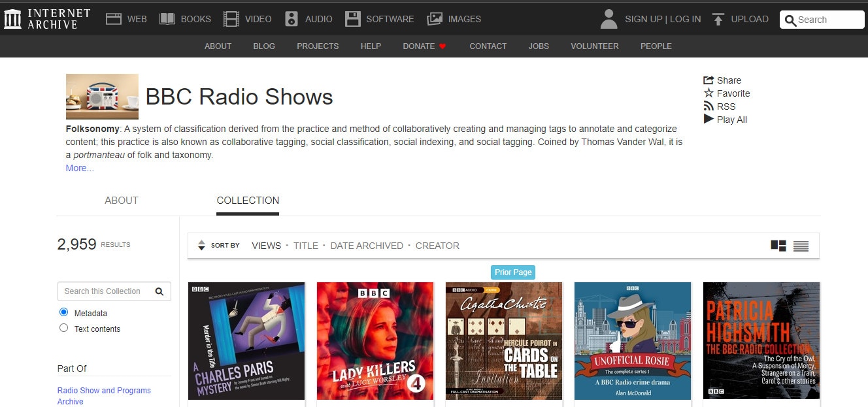This screenshot has width=868, height=407.
Task: Sort results by CREATOR
Action: pyautogui.click(x=437, y=246)
